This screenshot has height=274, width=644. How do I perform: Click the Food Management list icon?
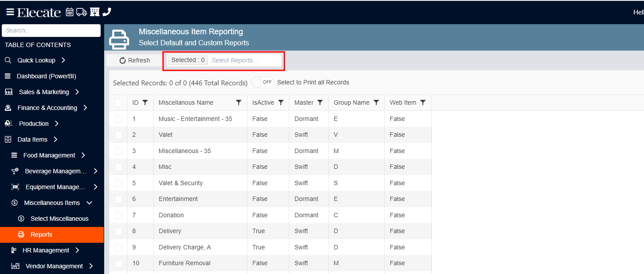15,155
